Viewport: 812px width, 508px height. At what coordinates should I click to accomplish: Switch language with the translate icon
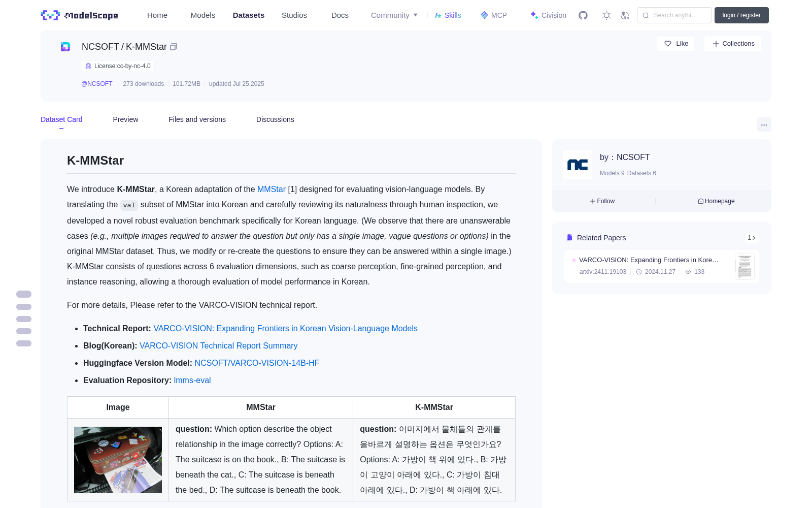tap(625, 15)
